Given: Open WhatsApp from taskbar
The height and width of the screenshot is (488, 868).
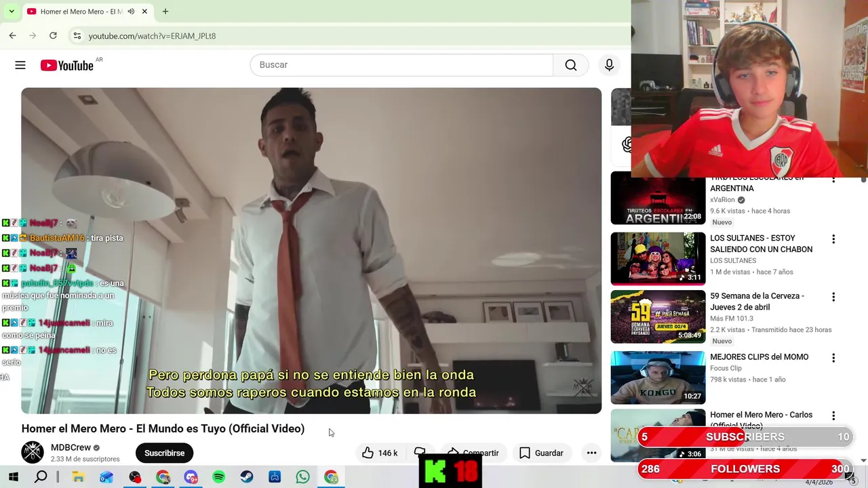Looking at the screenshot, I should [302, 477].
